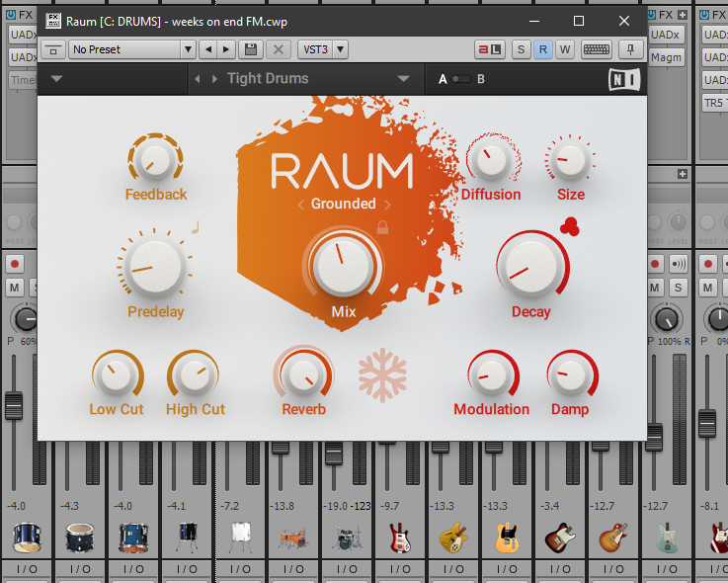Open the No Preset dropdown
Screen dimensions: 728x583
[131, 49]
